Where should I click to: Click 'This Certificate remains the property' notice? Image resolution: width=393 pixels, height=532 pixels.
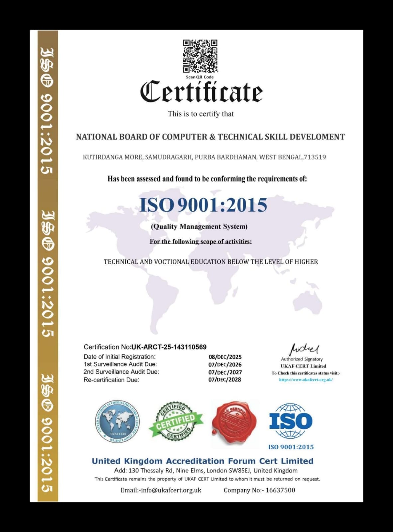(207, 479)
